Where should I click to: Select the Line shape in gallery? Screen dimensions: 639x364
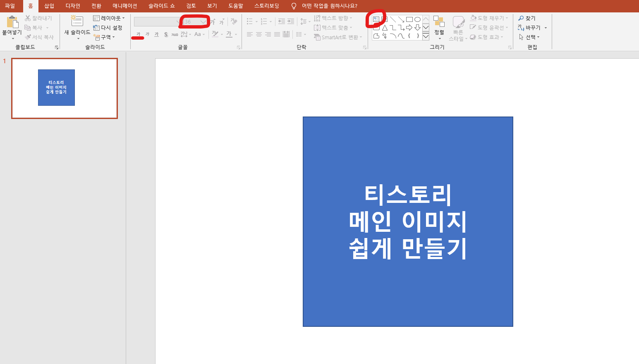[x=393, y=19]
